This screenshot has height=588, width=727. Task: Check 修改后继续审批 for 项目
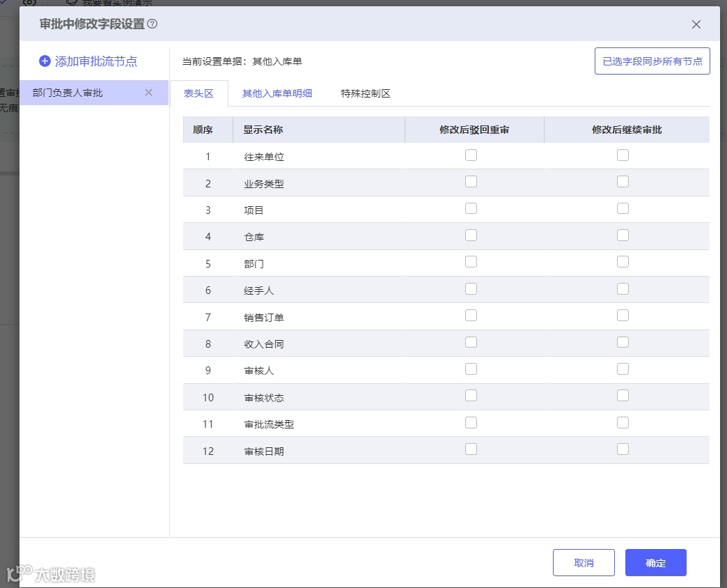[x=623, y=209]
